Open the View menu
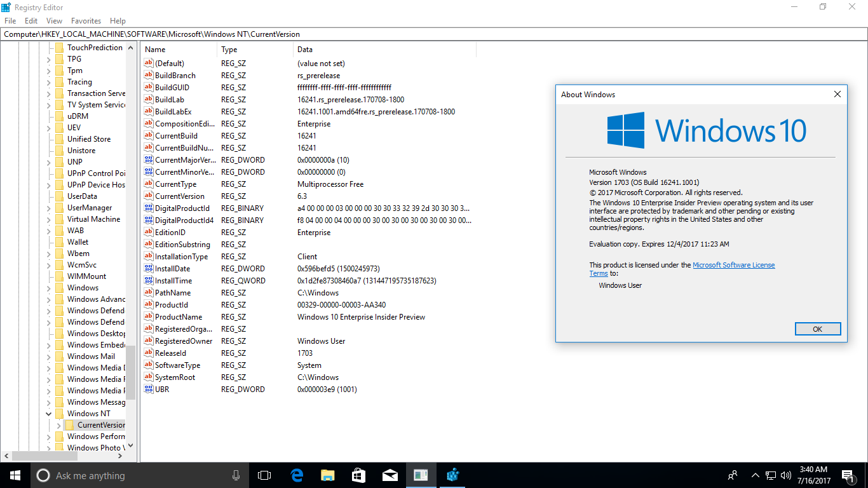This screenshot has height=488, width=868. (x=54, y=21)
